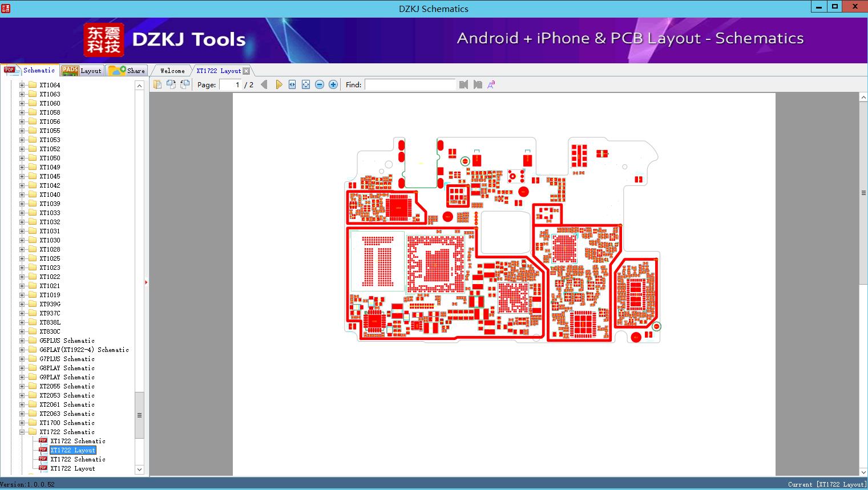Zoom out with the minus icon
Viewport: 868px width, 490px height.
[320, 84]
